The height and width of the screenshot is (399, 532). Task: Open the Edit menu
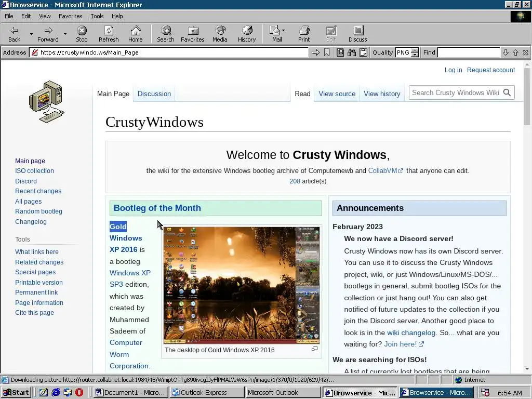point(26,16)
